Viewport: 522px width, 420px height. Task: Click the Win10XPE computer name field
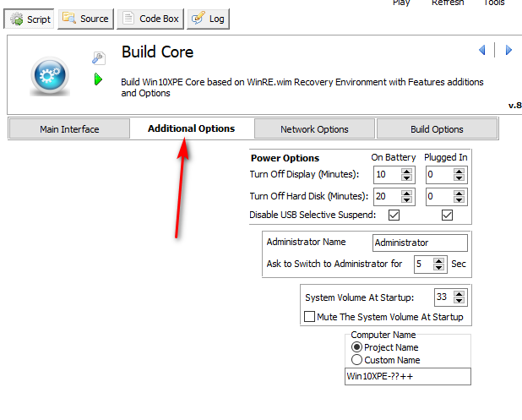click(408, 376)
